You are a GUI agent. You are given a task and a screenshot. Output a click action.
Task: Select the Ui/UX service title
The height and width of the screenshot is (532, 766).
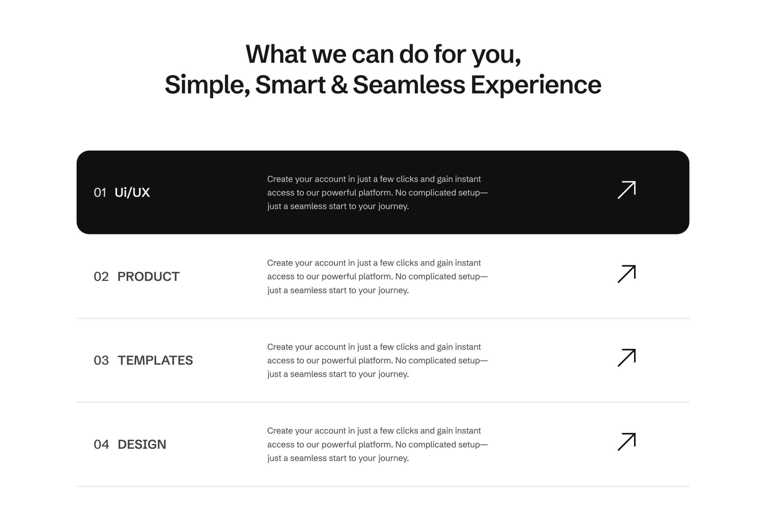tap(132, 192)
